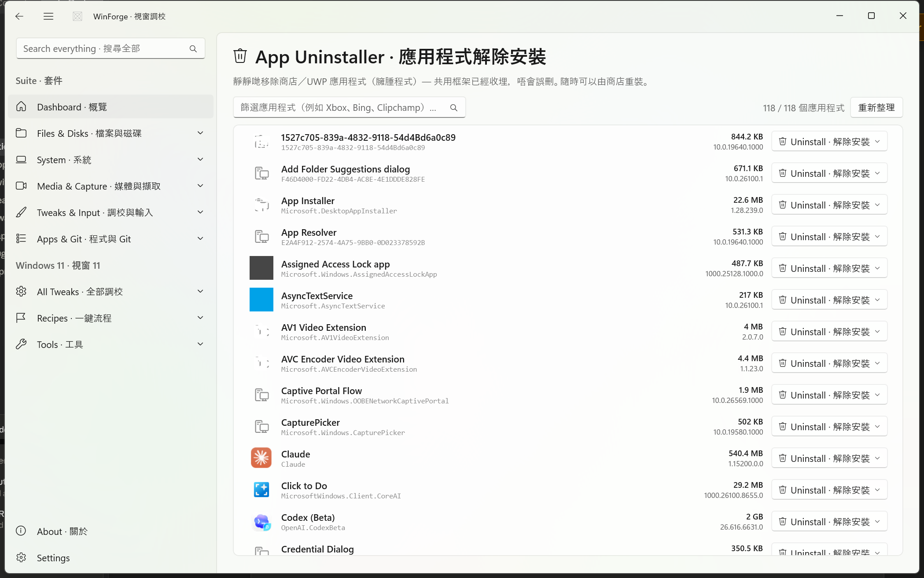
Task: Click the Tools wrench icon
Action: pyautogui.click(x=21, y=344)
